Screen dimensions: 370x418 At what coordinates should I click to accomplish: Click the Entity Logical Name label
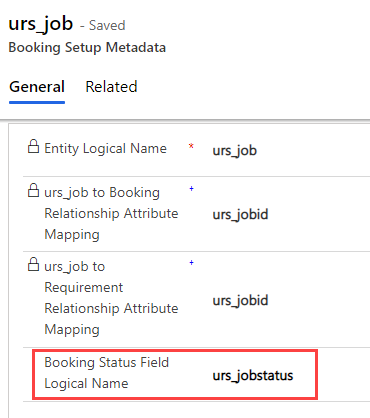coord(105,148)
